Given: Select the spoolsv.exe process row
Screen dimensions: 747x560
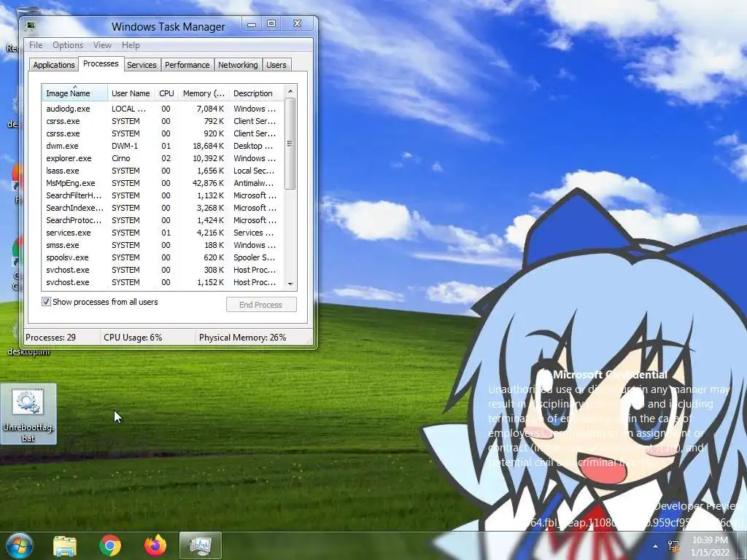Looking at the screenshot, I should point(163,257).
